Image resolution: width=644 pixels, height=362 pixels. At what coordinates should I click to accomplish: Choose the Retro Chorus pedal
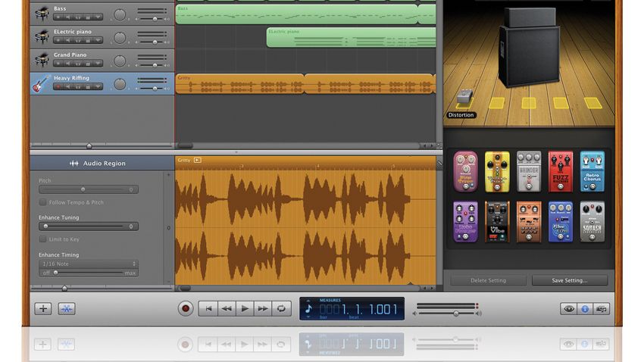(x=592, y=172)
